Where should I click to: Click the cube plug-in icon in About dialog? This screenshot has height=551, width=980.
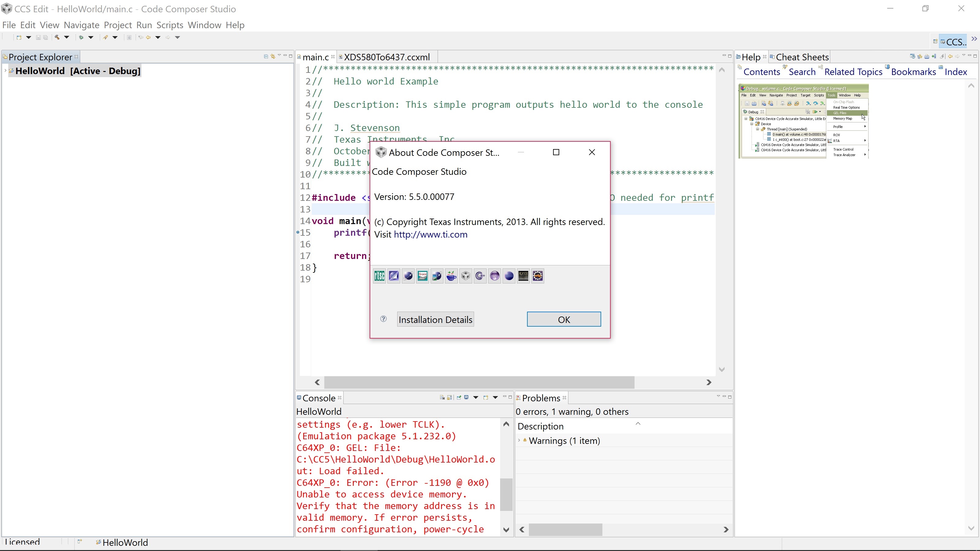point(466,276)
